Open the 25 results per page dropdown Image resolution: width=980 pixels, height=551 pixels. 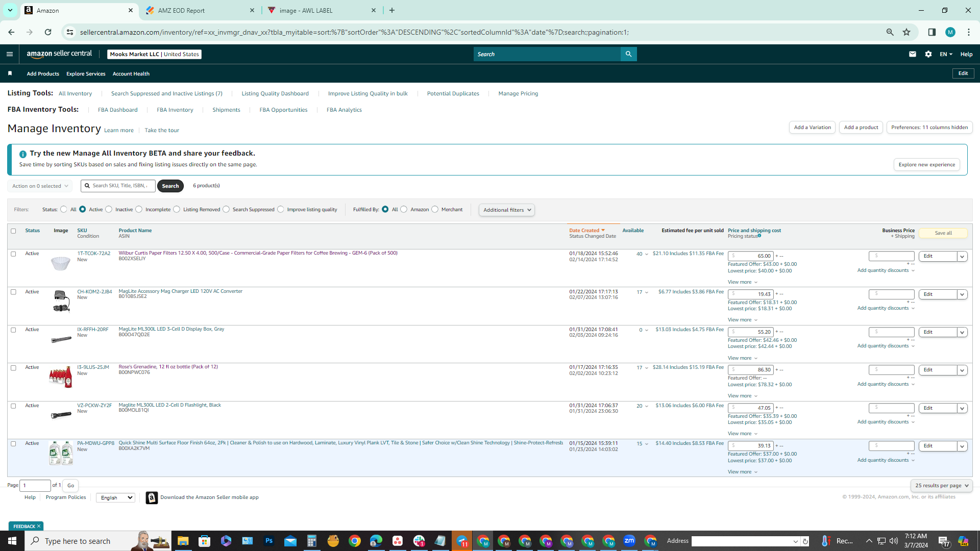pos(942,486)
